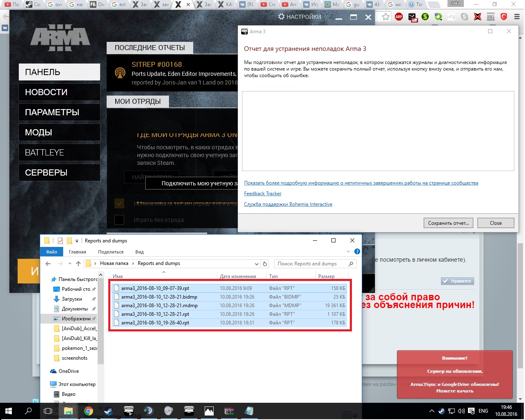Open the launcher settings gear НАСТРОЙКИ
Viewport: 525px width, 420px height.
(299, 17)
